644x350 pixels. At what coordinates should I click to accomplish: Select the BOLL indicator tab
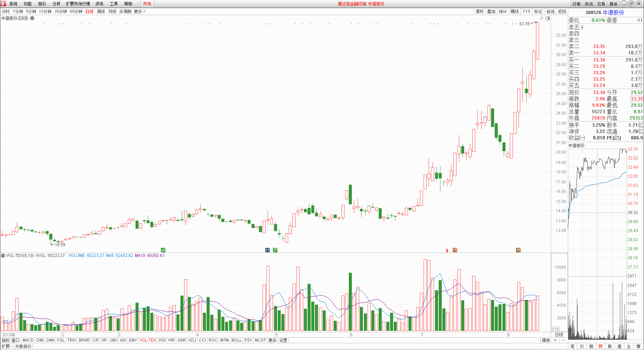click(x=236, y=340)
